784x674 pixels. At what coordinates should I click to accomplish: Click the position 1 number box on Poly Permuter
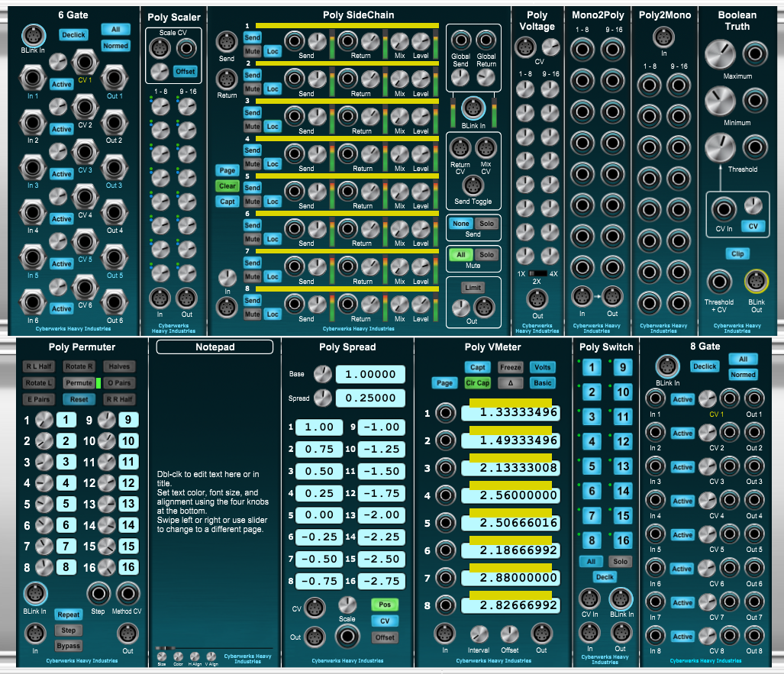66,420
